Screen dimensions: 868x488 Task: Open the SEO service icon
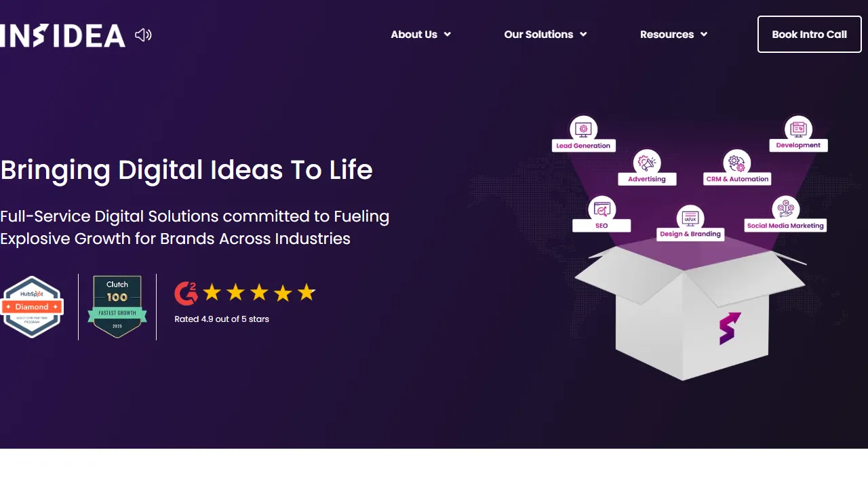point(601,209)
